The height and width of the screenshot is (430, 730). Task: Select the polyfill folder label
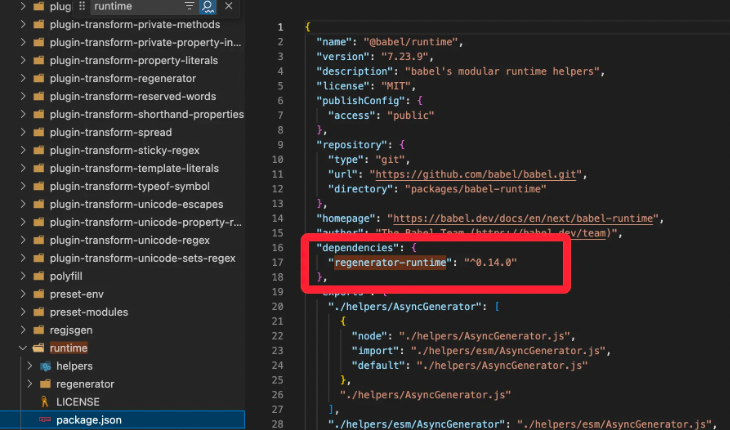click(x=66, y=276)
